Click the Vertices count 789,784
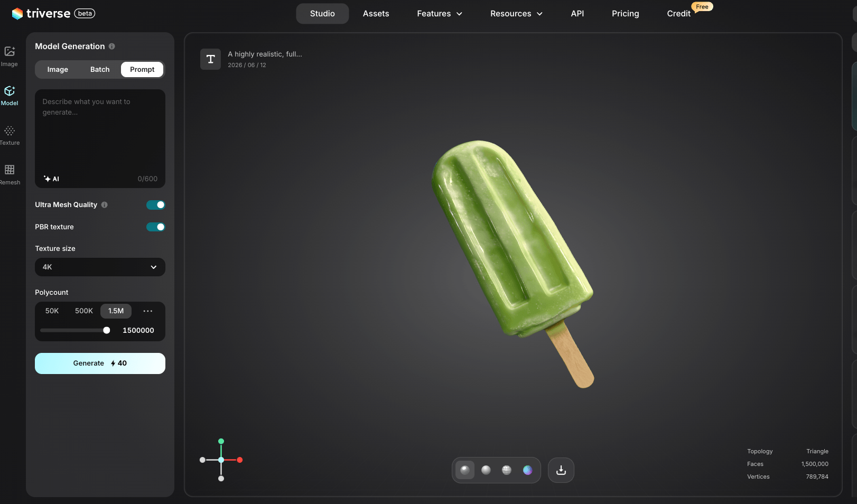This screenshot has height=504, width=857. (x=817, y=477)
